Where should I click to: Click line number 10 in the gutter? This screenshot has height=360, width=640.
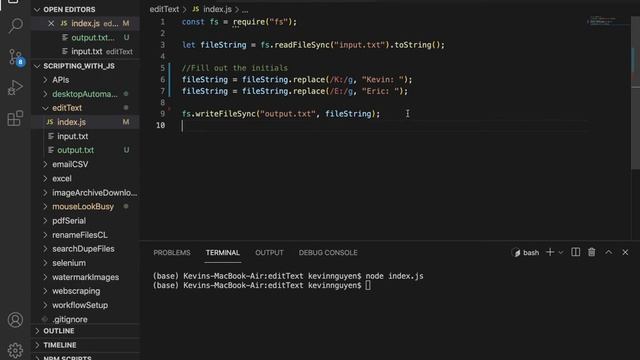pyautogui.click(x=160, y=125)
